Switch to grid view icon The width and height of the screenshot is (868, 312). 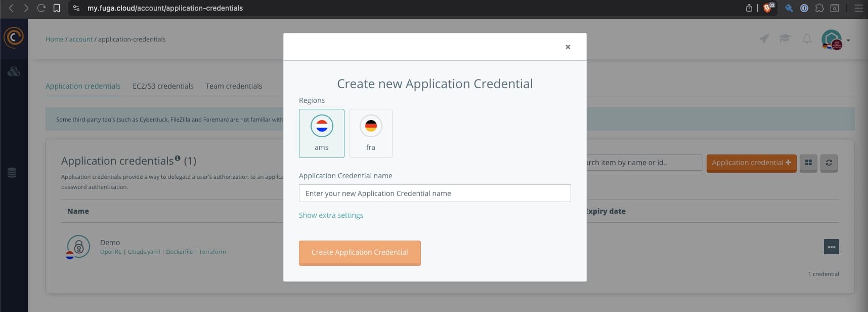point(808,163)
